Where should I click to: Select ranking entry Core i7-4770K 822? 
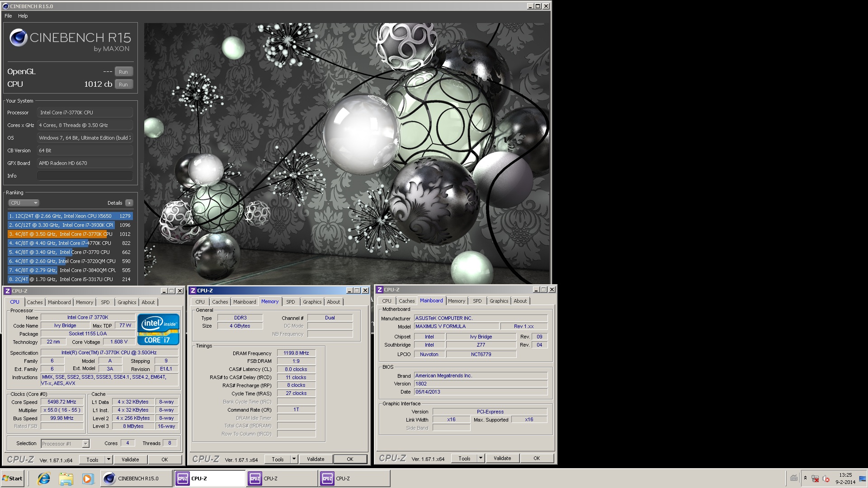70,243
